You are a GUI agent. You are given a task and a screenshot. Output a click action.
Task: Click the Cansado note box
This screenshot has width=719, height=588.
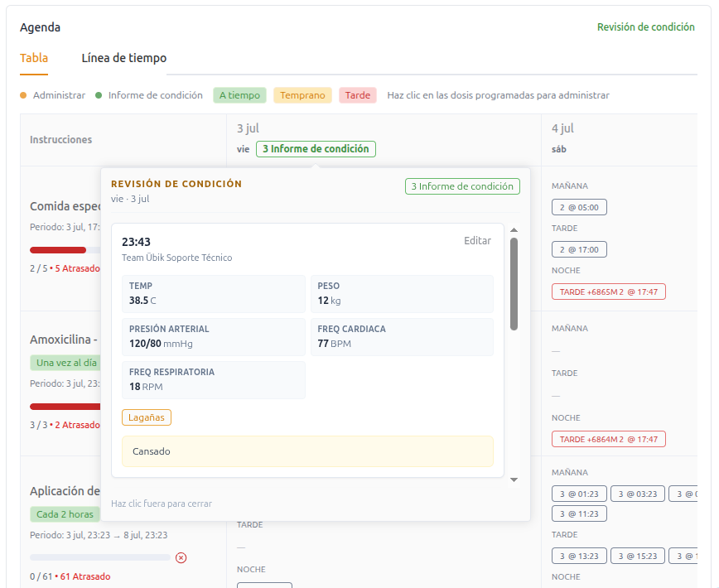click(x=307, y=451)
